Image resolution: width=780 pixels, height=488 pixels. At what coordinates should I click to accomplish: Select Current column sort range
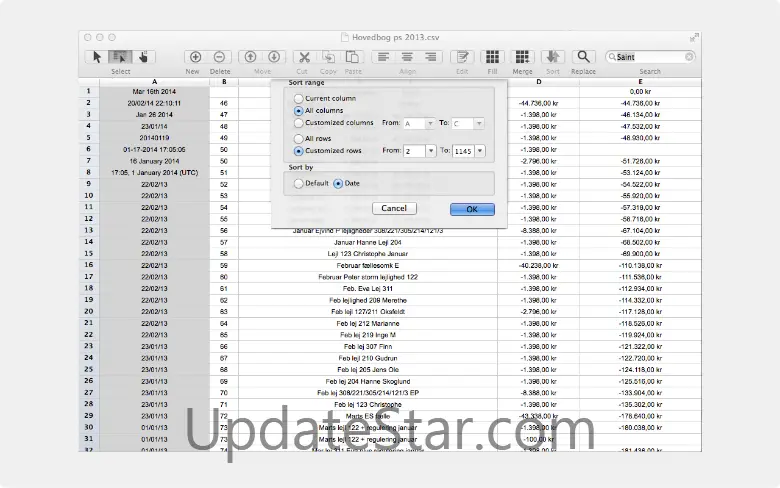coord(298,98)
